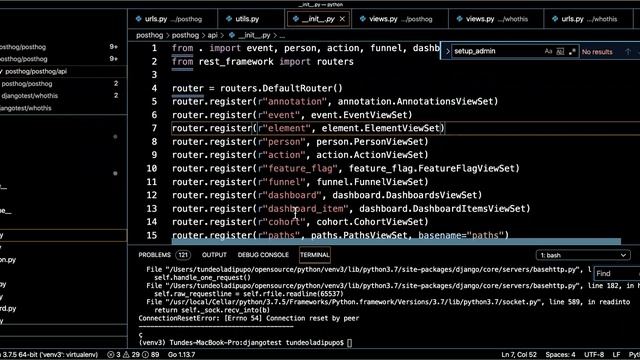
Task: Expand the replace field chevron in find widget
Action: 447,51
